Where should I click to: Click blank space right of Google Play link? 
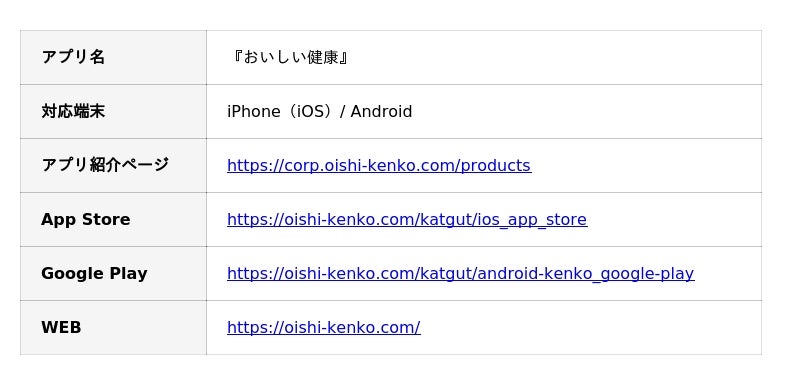[728, 274]
